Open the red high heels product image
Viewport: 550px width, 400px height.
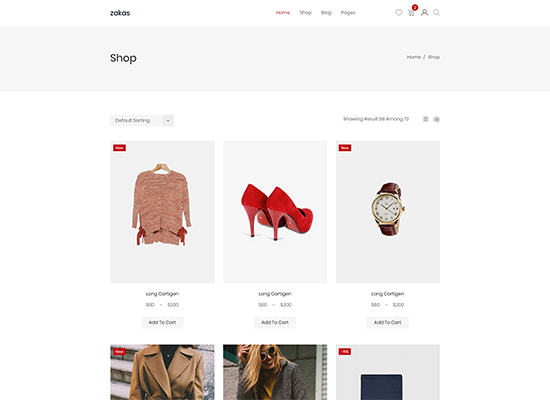tap(275, 212)
